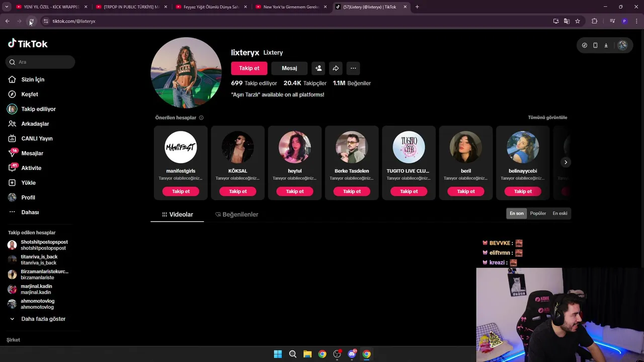
Task: Follow belinayycebi account
Action: (x=523, y=192)
